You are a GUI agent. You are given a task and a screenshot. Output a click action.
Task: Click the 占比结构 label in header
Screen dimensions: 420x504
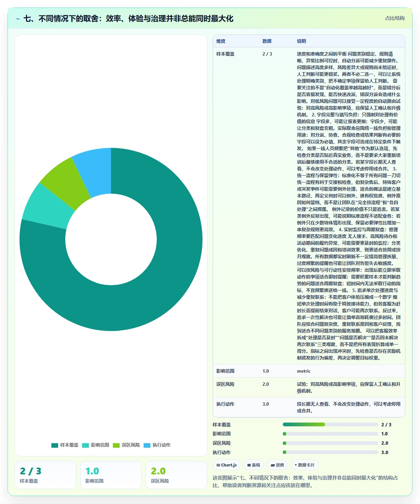click(395, 18)
